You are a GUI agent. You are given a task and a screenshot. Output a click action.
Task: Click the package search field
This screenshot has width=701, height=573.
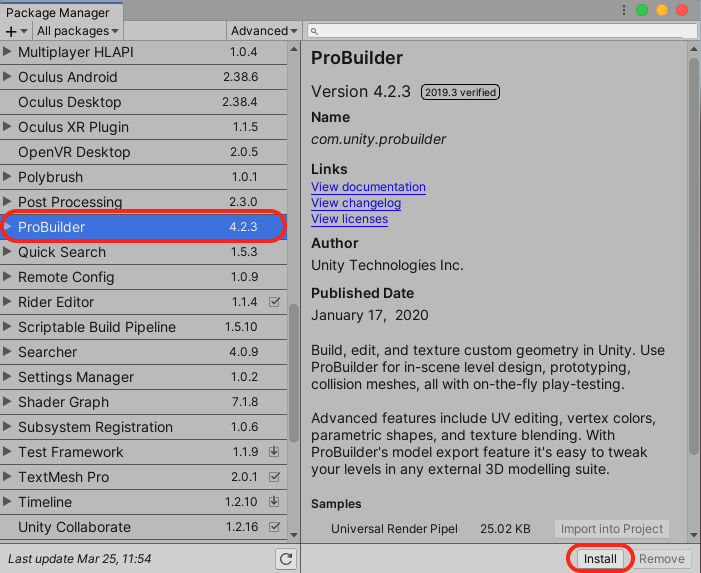click(x=502, y=31)
